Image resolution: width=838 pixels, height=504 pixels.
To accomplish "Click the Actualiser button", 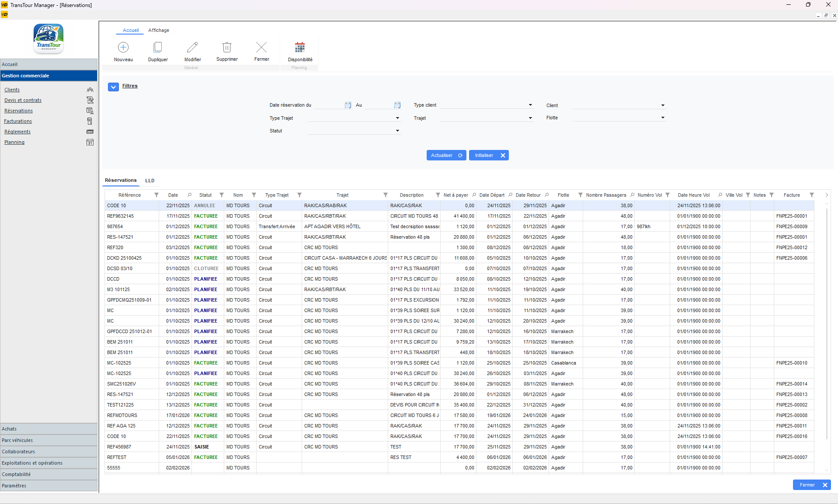I will click(x=446, y=155).
